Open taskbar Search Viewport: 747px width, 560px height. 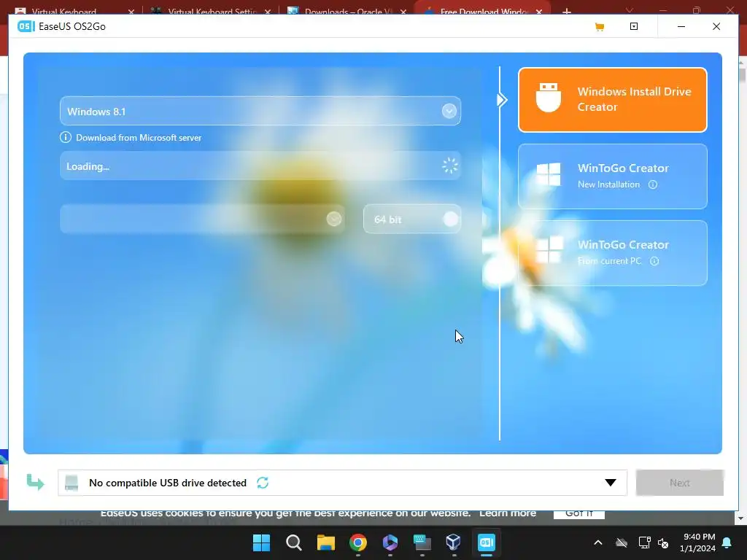pos(293,542)
